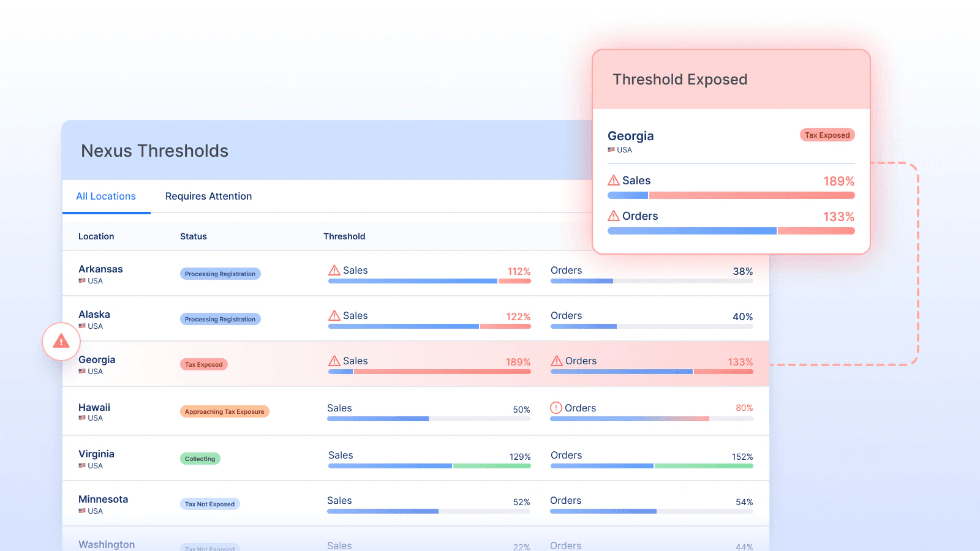Click Georgia Tax Exposed badge in table
This screenshot has height=551, width=980.
204,364
